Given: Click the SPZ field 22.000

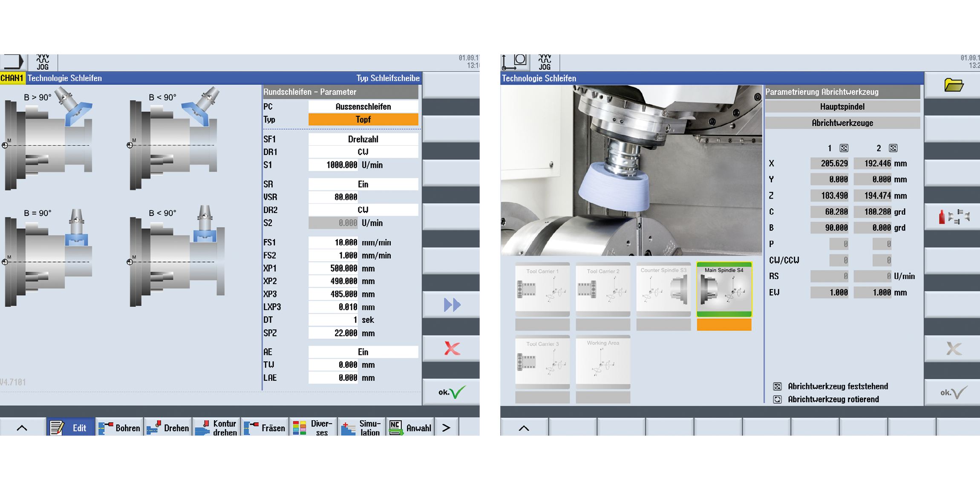Looking at the screenshot, I should (x=333, y=333).
